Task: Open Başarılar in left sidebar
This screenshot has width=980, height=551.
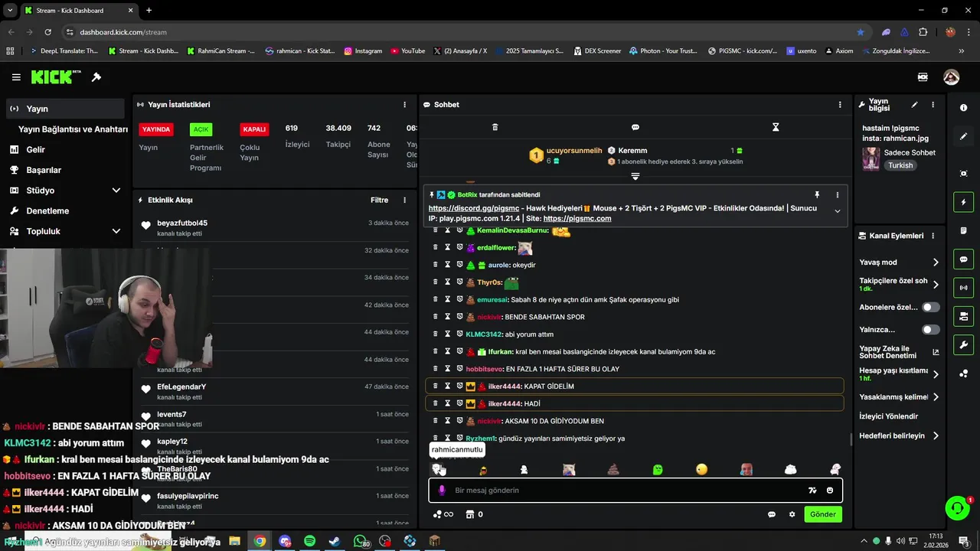Action: [65, 170]
